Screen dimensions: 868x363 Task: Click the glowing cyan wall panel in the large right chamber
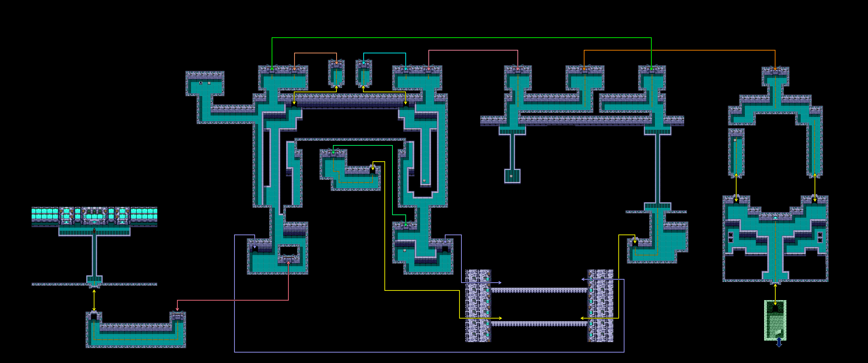pyautogui.click(x=775, y=218)
